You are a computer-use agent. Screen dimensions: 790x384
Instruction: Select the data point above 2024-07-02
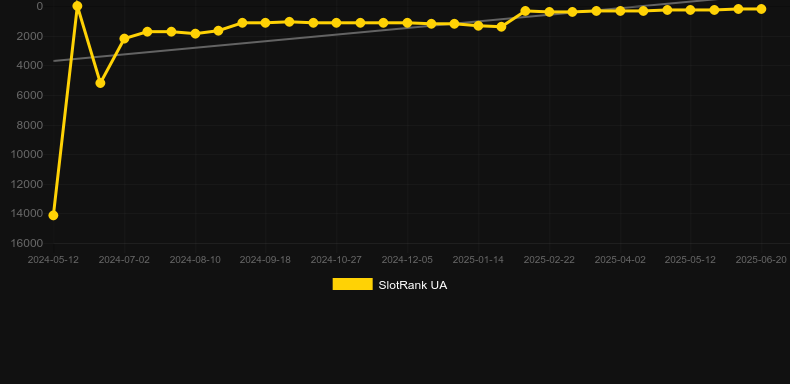(124, 38)
